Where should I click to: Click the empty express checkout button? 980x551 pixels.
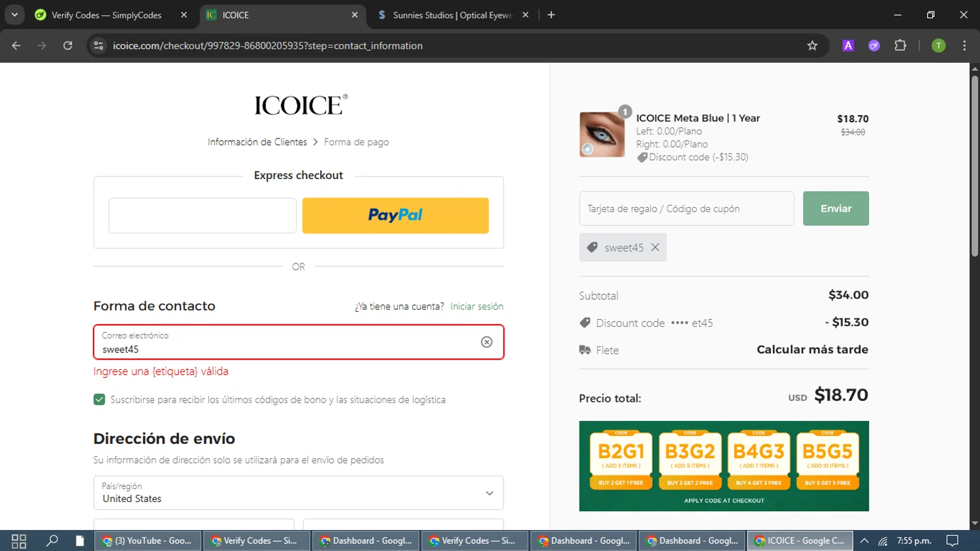(x=203, y=215)
